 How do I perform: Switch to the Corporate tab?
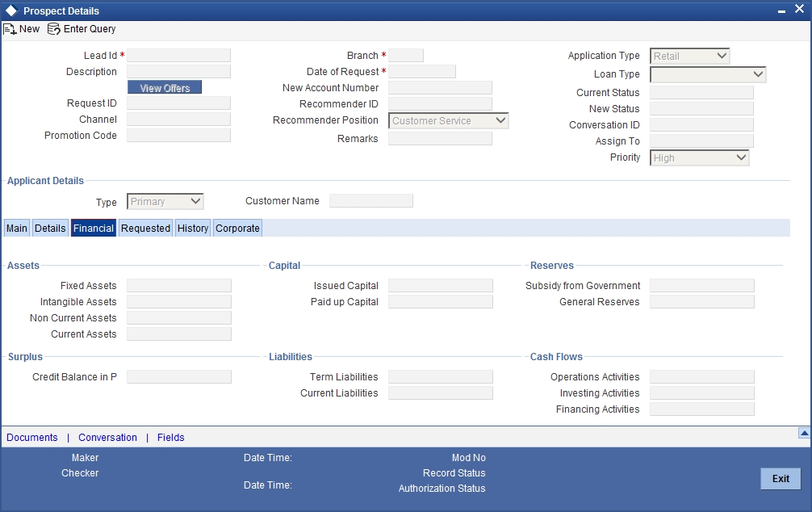point(237,228)
